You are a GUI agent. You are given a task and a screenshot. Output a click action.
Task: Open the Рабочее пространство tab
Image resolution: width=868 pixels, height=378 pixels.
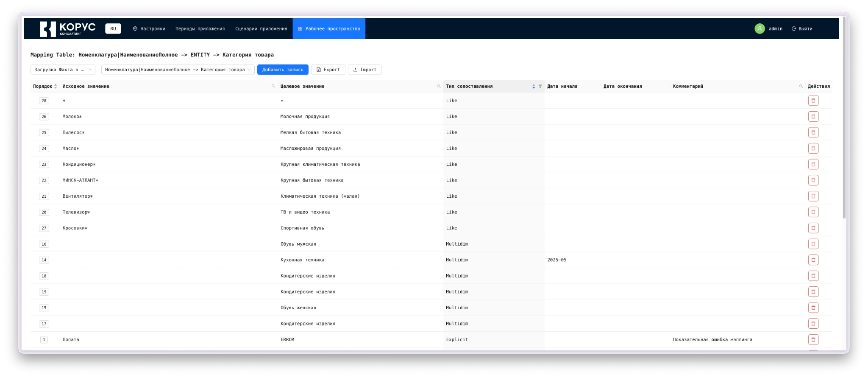pyautogui.click(x=329, y=28)
